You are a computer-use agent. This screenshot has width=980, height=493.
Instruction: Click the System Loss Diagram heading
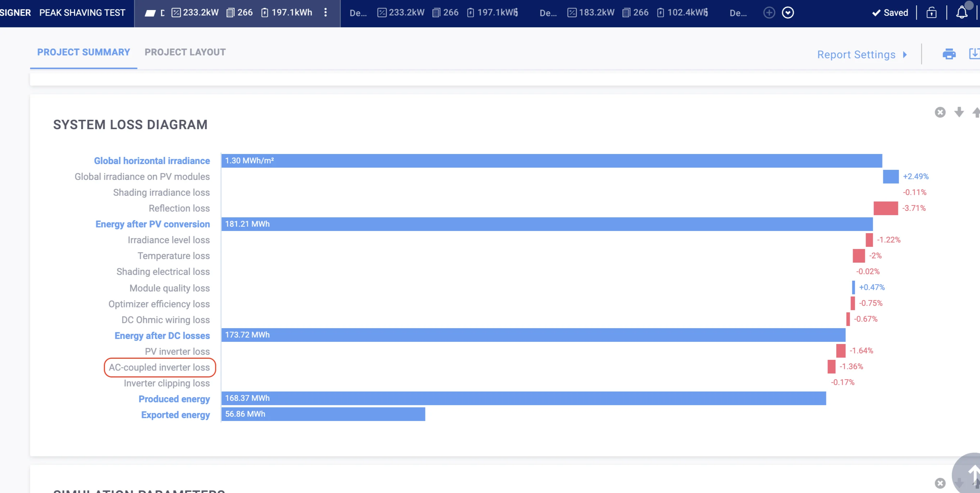click(130, 125)
